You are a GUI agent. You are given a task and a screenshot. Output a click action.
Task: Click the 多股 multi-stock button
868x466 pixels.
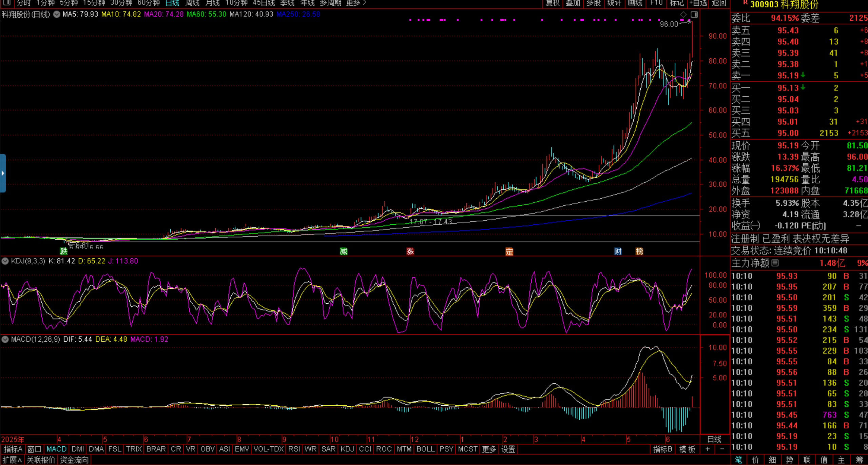(x=594, y=3)
